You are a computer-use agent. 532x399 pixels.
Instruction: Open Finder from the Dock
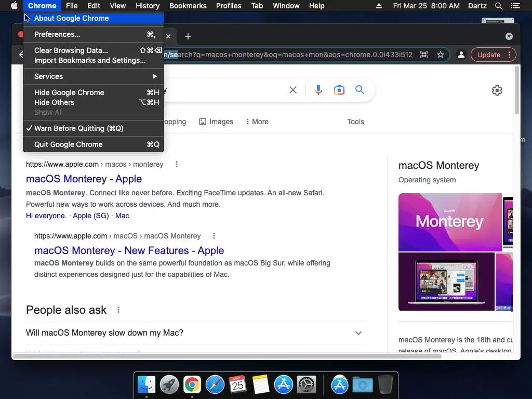[146, 385]
